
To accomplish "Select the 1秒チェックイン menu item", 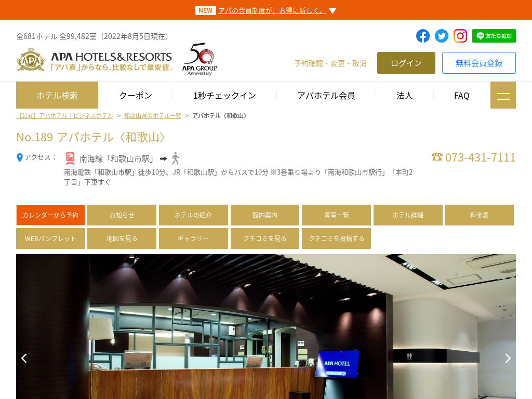I will pyautogui.click(x=224, y=96).
